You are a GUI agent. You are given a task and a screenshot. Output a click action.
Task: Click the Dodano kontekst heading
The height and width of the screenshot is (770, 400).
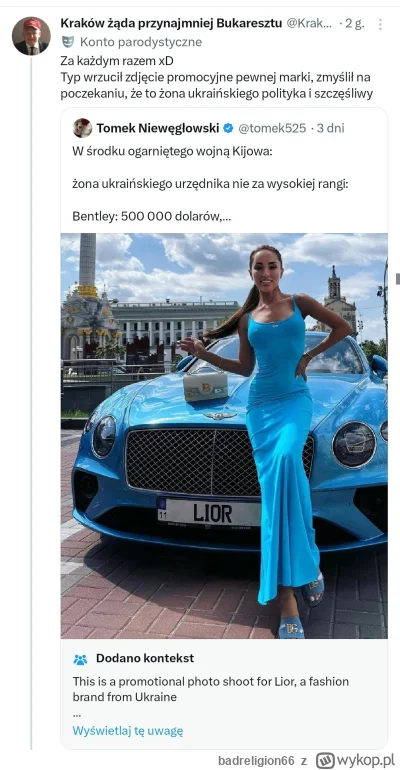coord(145,658)
